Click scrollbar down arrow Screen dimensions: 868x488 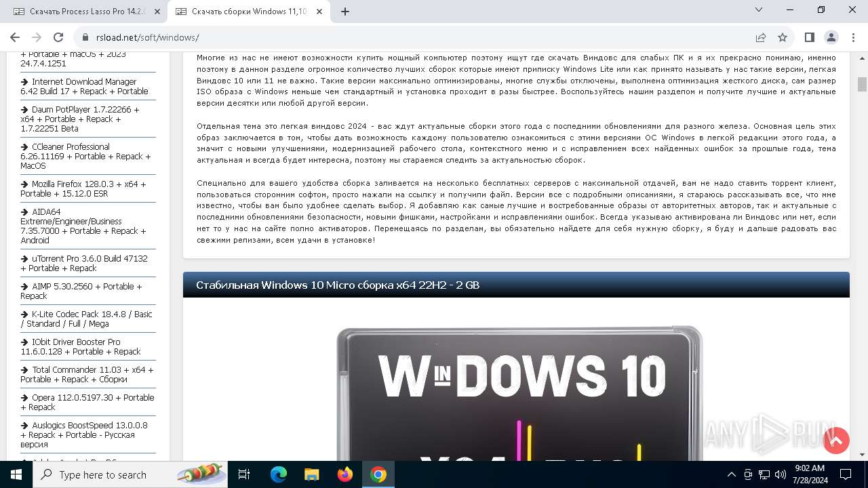tap(862, 455)
